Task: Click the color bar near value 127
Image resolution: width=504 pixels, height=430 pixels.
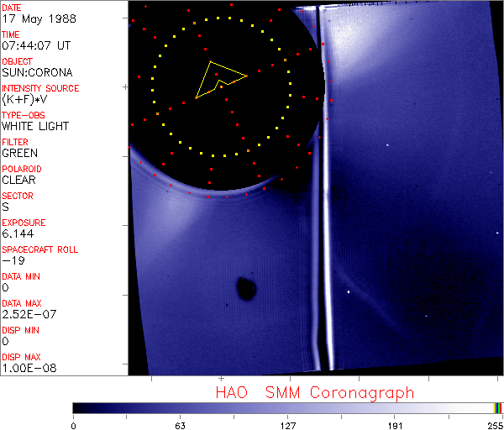Action: [287, 407]
